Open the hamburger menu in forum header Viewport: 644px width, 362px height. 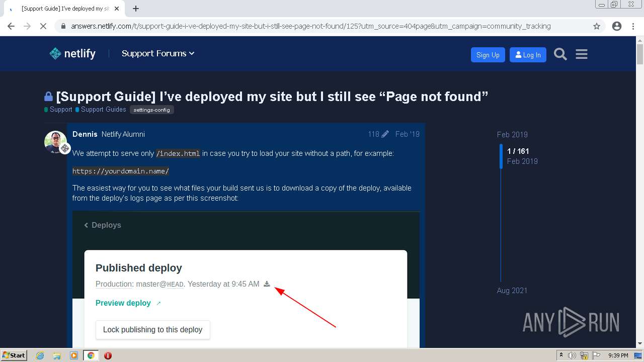point(582,54)
